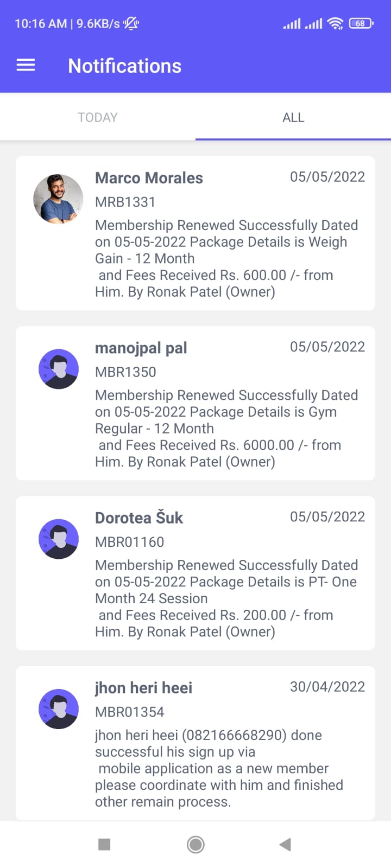This screenshot has height=868, width=391.
Task: Tap manojpal pal avatar icon
Action: coord(59,369)
